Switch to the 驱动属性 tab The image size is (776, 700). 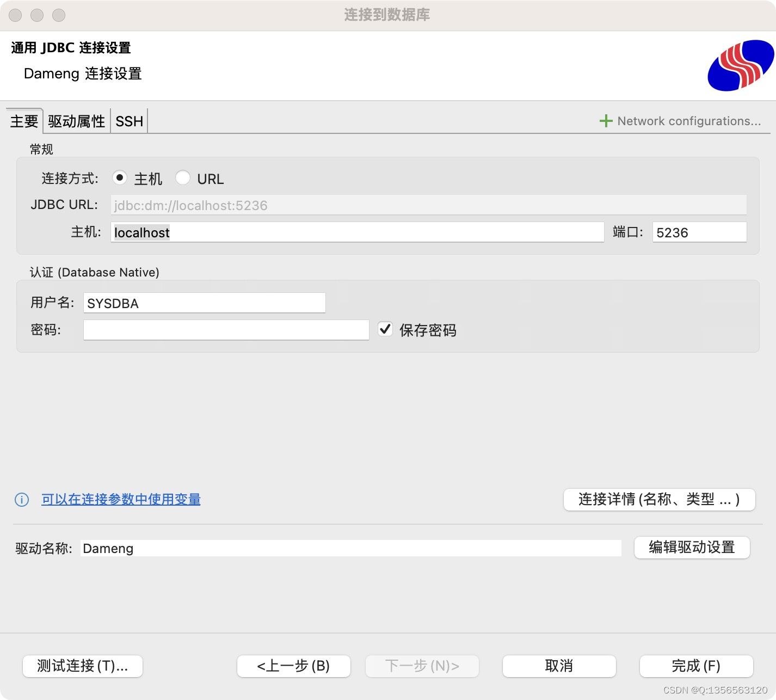(x=76, y=121)
